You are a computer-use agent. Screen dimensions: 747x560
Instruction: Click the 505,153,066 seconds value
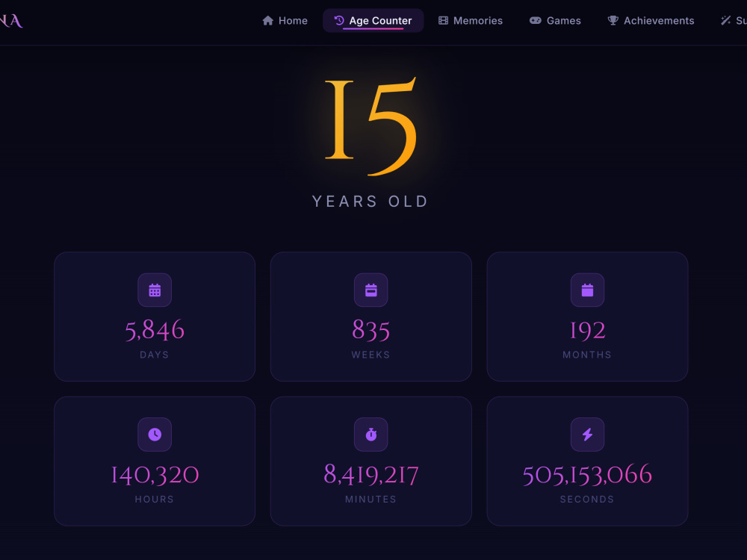587,475
